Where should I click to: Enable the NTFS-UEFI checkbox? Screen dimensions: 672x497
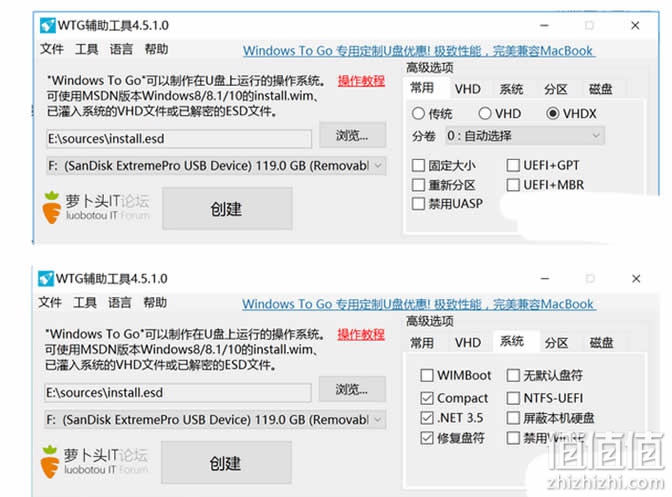pyautogui.click(x=513, y=398)
